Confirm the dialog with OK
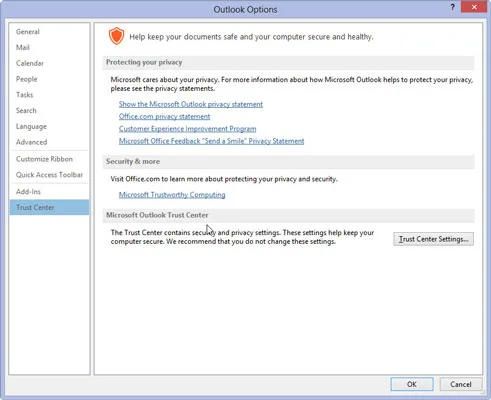Viewport: 491px width, 400px height. (412, 384)
